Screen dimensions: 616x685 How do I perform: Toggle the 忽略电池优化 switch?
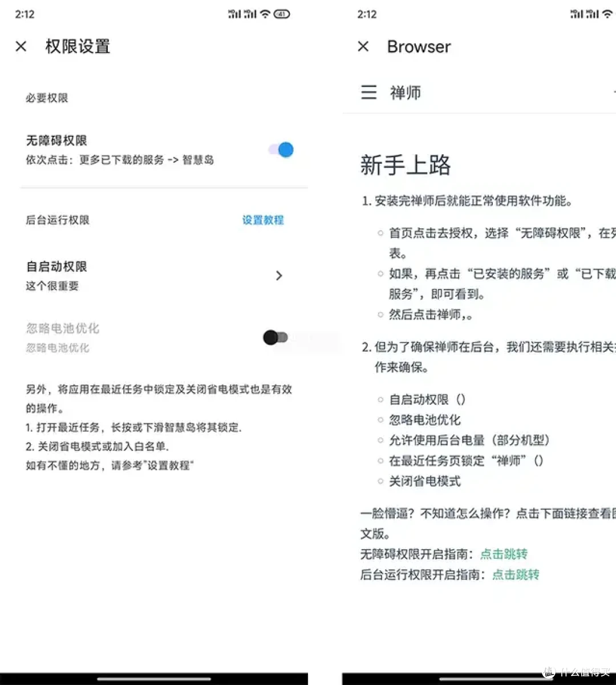(x=275, y=337)
